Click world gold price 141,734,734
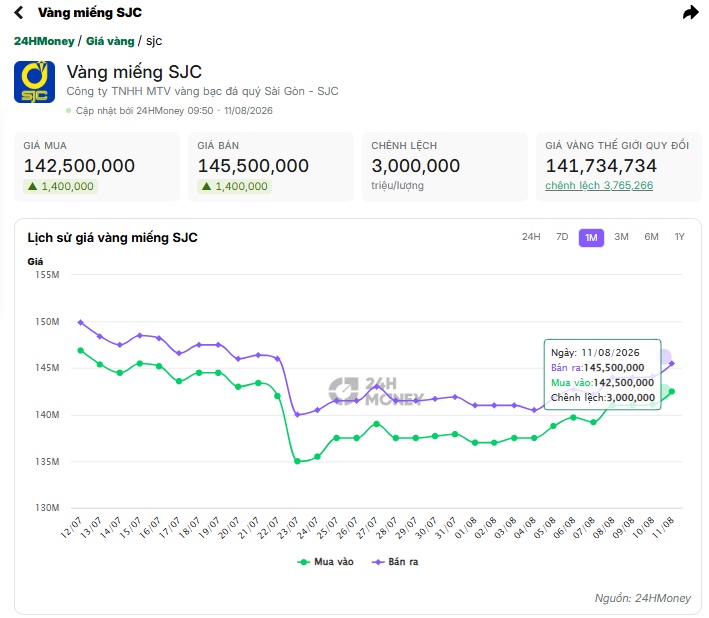 [x=601, y=166]
